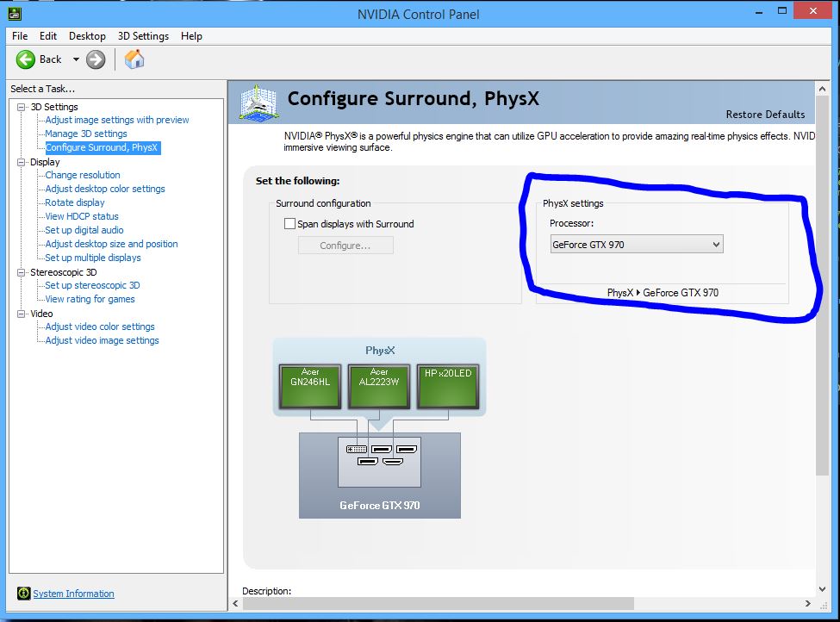840x622 pixels.
Task: Collapse the 3D Settings tree node
Action: (x=21, y=107)
